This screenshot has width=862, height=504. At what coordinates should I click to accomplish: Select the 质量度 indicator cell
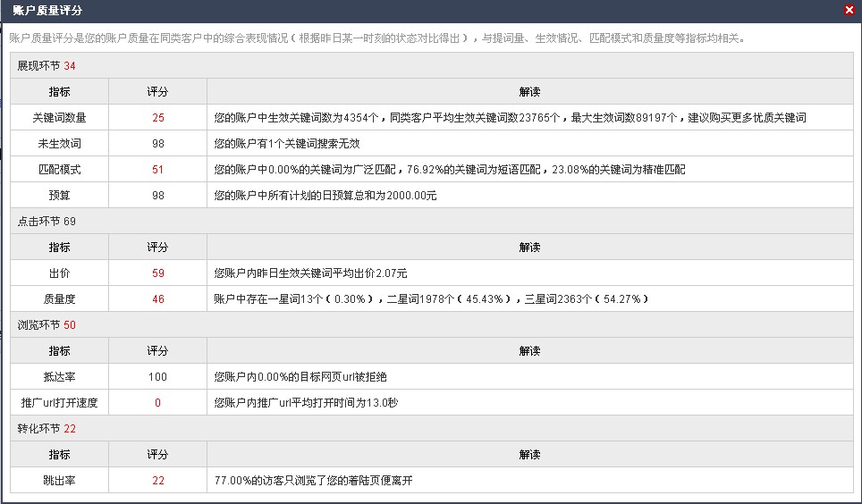59,299
